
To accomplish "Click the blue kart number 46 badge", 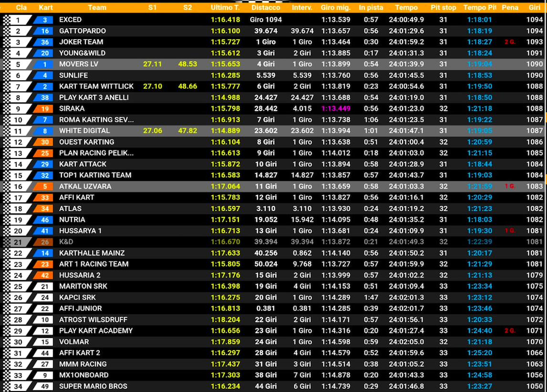I will click(x=44, y=220).
